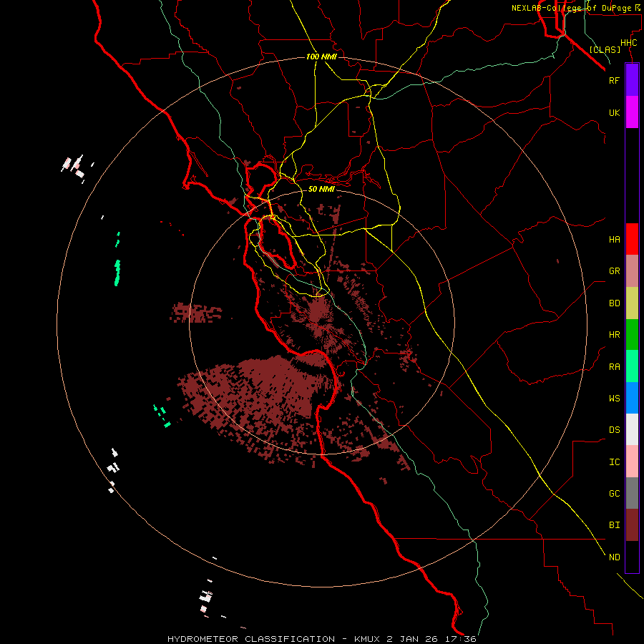
Task: Click the ND legend label
Action: point(614,557)
